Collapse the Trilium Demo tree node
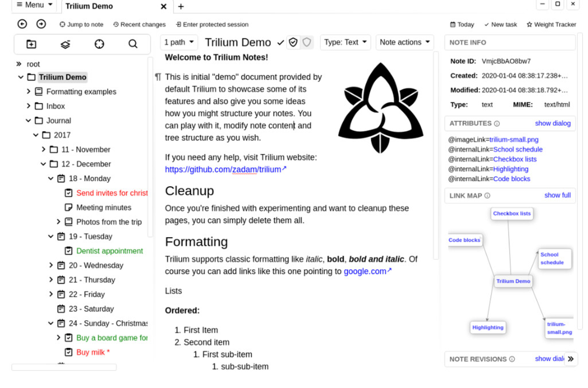This screenshot has width=588, height=388. pos(21,77)
